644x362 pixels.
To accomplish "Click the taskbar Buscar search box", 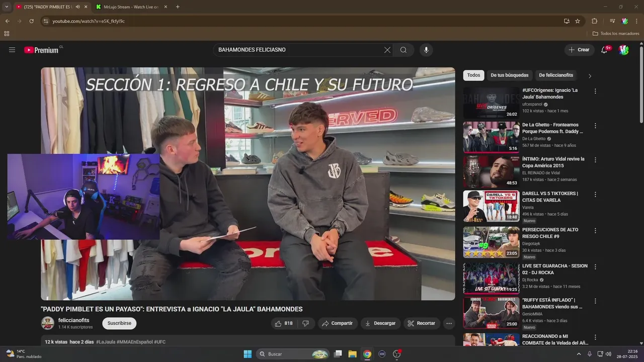I will click(293, 354).
